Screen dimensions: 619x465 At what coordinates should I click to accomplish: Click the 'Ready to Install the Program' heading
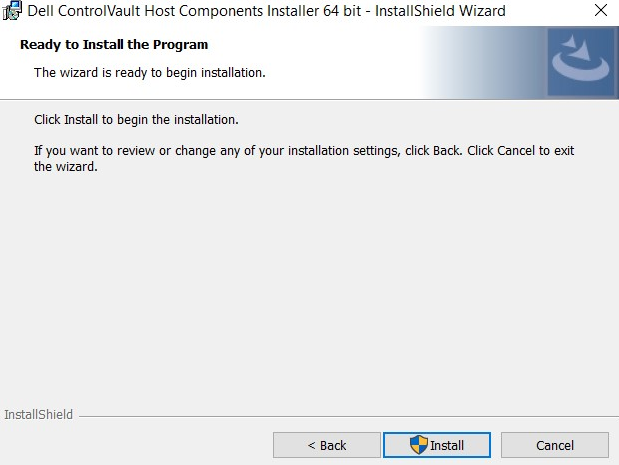point(114,45)
